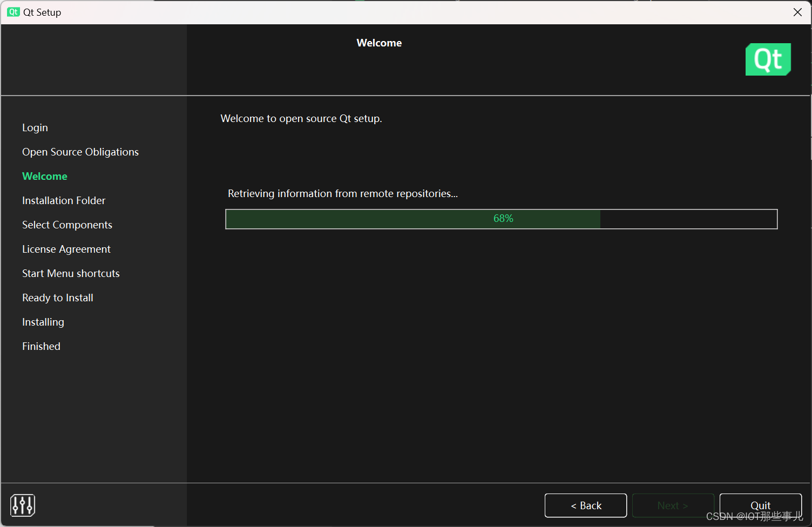Close the Qt Setup window
The height and width of the screenshot is (527, 812).
pos(797,12)
